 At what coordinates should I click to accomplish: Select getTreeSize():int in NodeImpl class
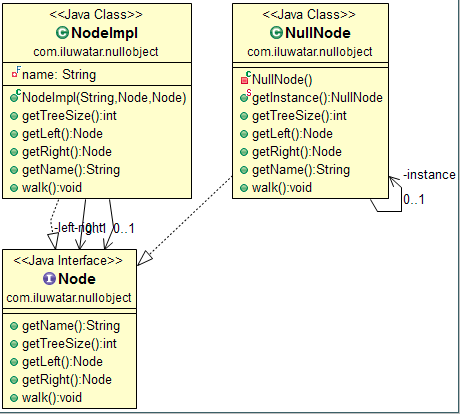point(69,116)
